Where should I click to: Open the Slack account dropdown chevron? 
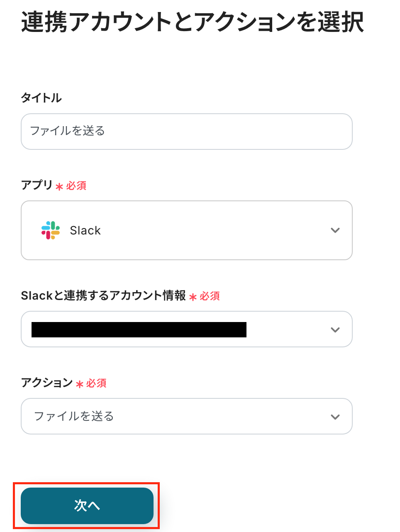[x=335, y=330]
